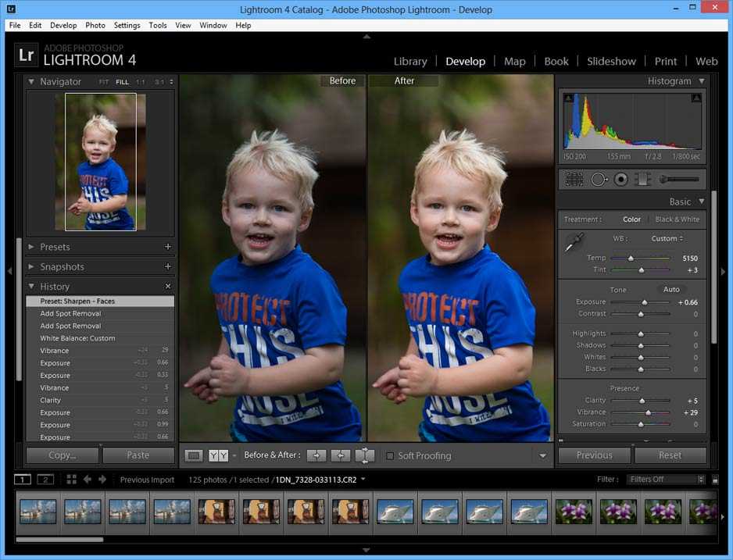Expand the Presets panel

(30, 247)
